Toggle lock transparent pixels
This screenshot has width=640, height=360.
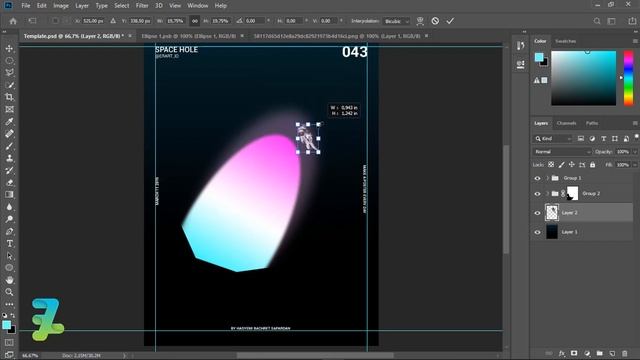pyautogui.click(x=551, y=165)
